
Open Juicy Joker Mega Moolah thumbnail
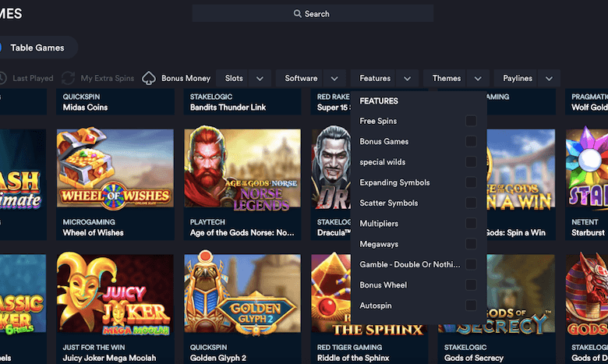(x=115, y=293)
